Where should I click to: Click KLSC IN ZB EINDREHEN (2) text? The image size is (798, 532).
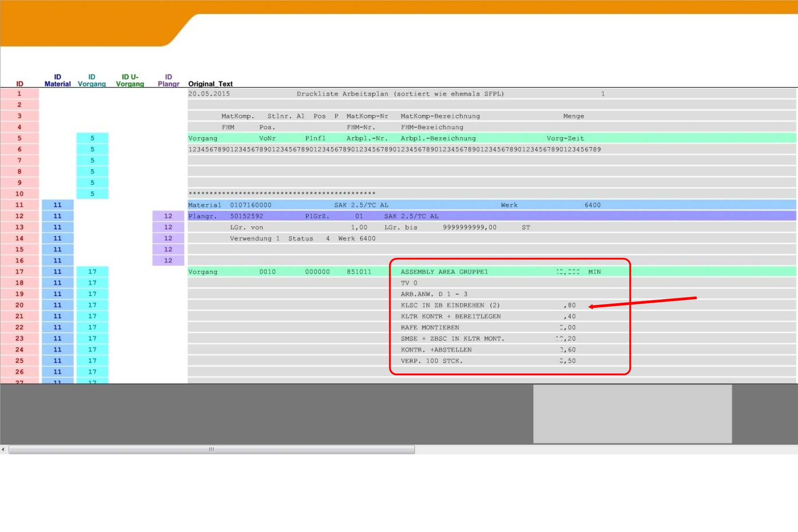coord(450,305)
